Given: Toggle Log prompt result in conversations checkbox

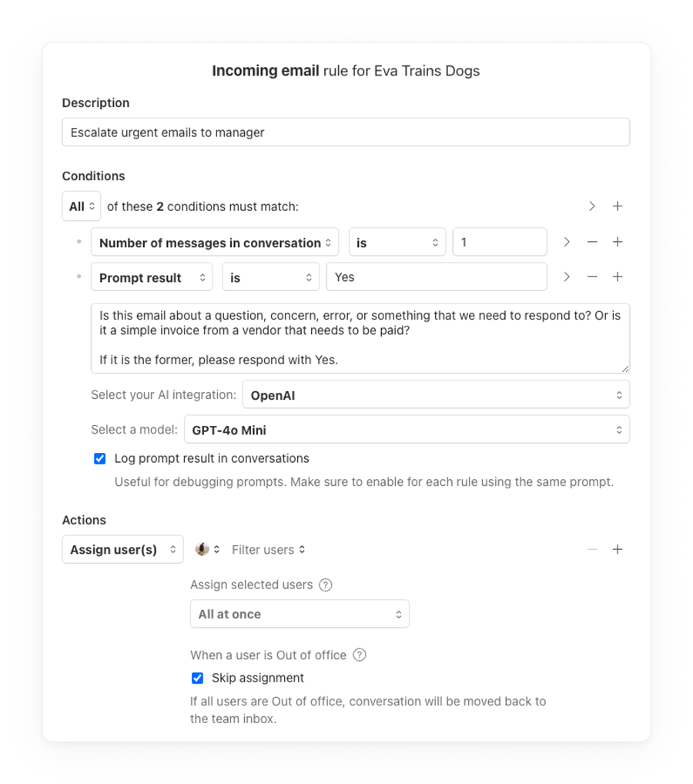Looking at the screenshot, I should 100,459.
